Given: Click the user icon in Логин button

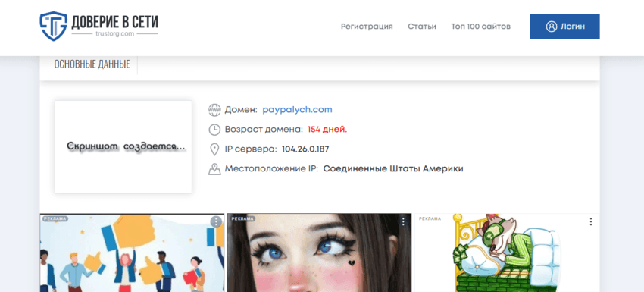Looking at the screenshot, I should 551,27.
